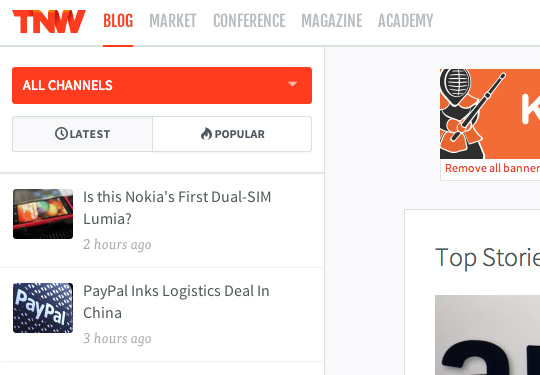Read "PayPal Inks Logistics Deal In China" article
The width and height of the screenshot is (540, 375).
[x=176, y=302]
